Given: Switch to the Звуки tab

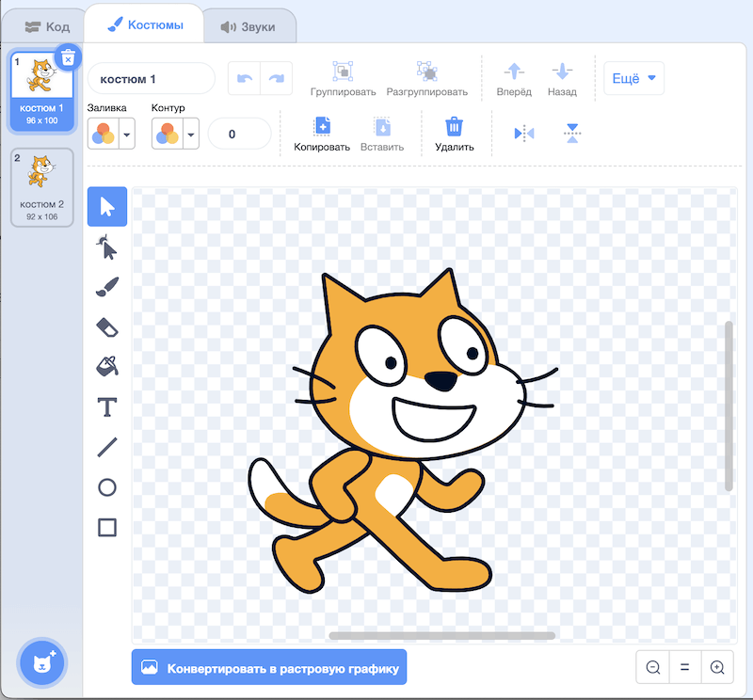Looking at the screenshot, I should point(248,26).
